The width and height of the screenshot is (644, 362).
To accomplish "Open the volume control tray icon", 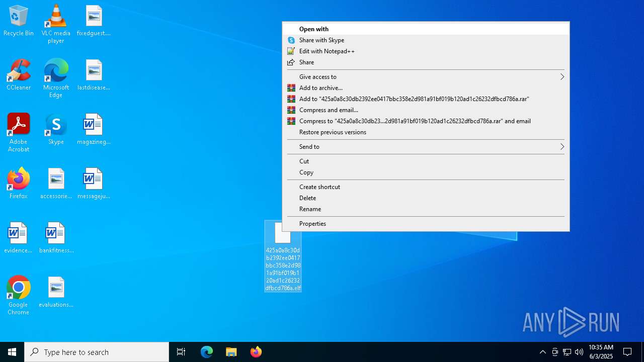I will [x=579, y=352].
